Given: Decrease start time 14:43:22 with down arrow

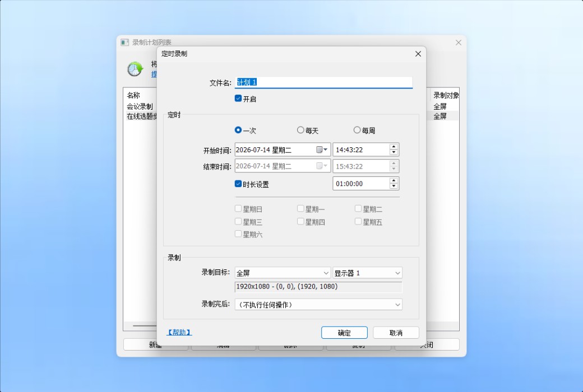Looking at the screenshot, I should [x=394, y=152].
